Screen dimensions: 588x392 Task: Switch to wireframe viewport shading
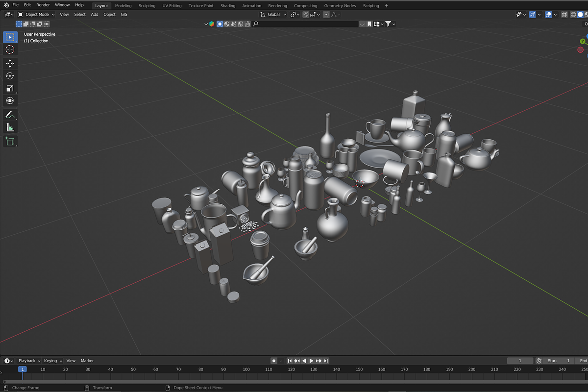[573, 15]
